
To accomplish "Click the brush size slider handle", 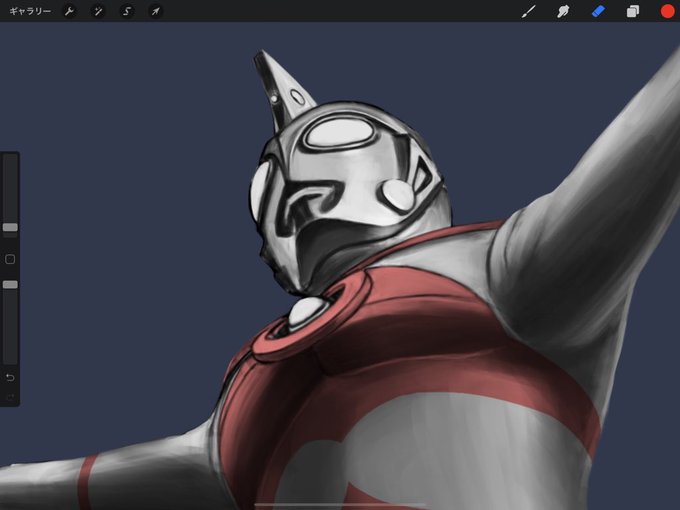I will (x=10, y=227).
